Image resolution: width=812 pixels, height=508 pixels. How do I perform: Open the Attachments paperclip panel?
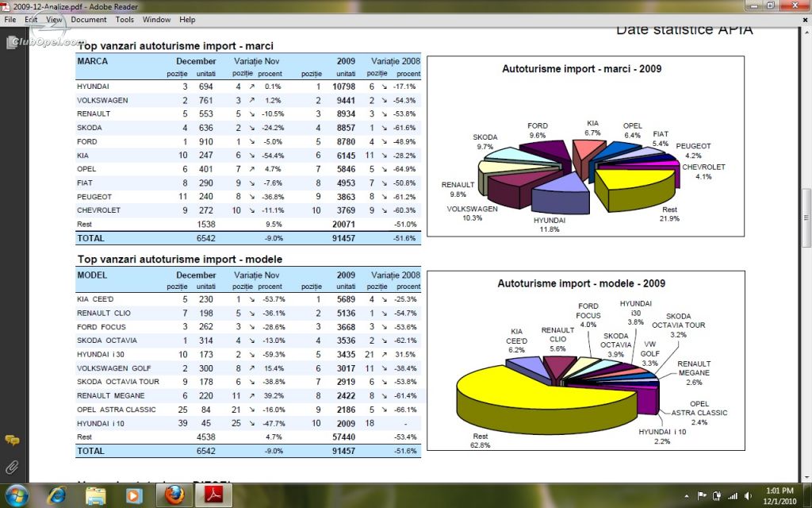(x=12, y=468)
